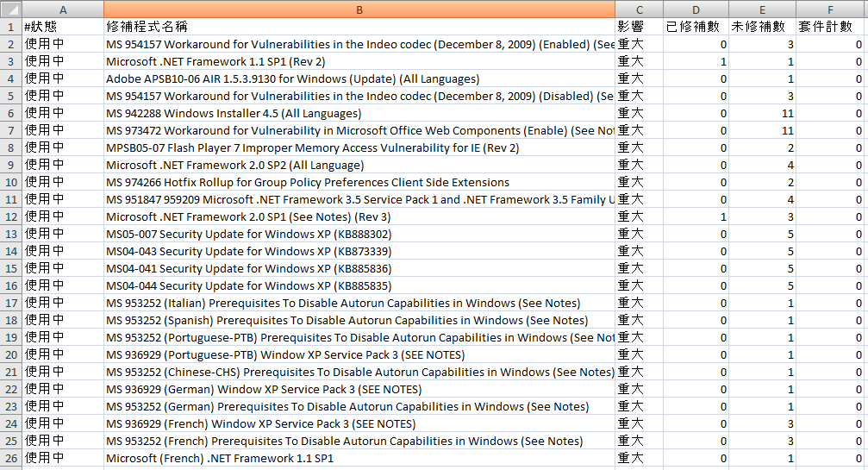The width and height of the screenshot is (868, 470).
Task: Select cell 'MS 942288 Windows Installer 4.5'
Action: point(359,113)
